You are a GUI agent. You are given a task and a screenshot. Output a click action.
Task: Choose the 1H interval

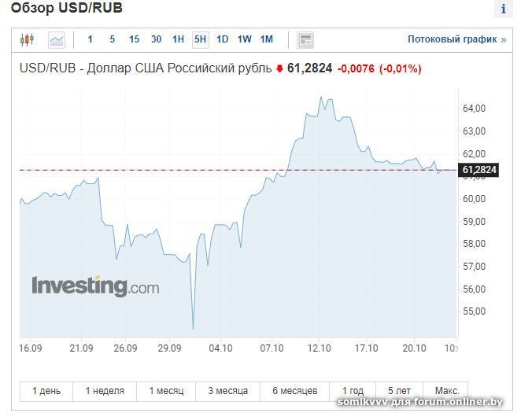pos(179,39)
